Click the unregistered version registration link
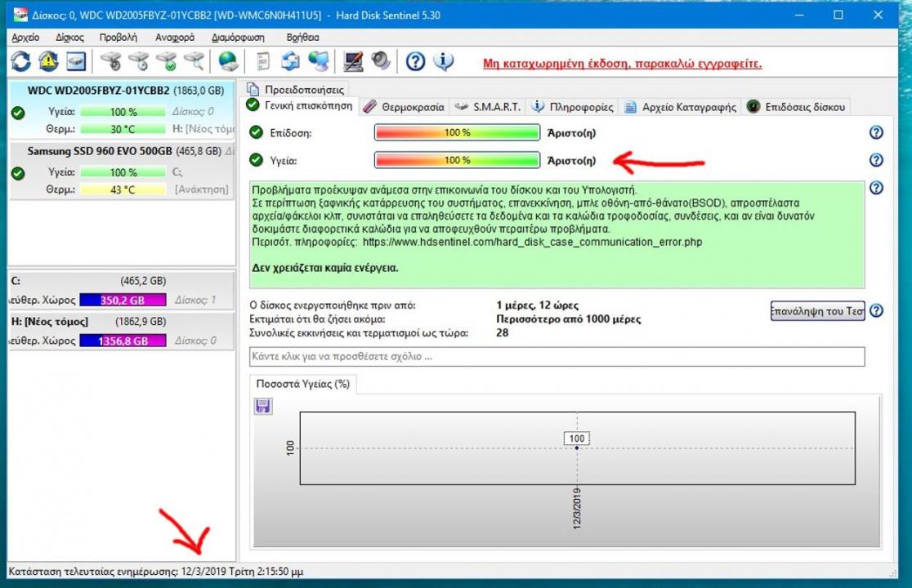The image size is (912, 588). pos(623,64)
